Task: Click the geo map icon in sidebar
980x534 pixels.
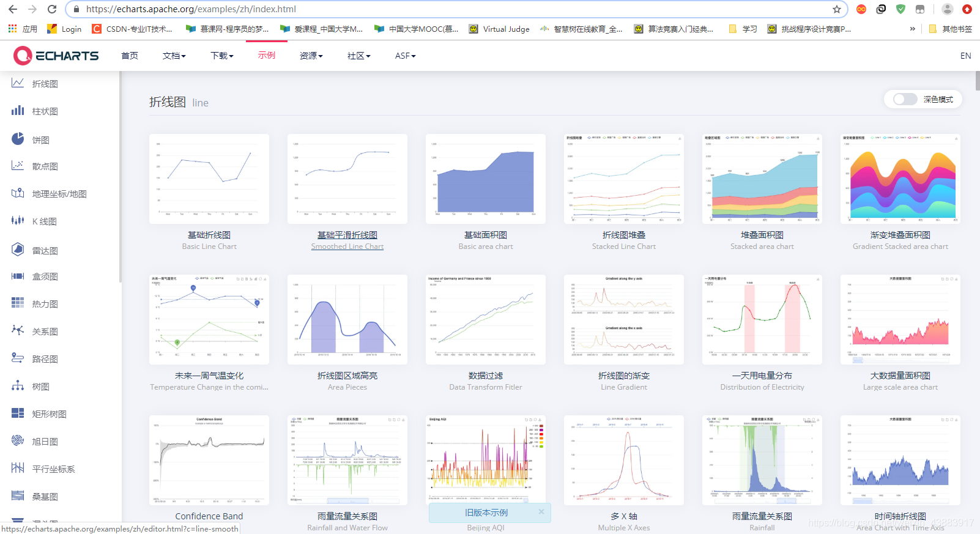Action: click(x=18, y=193)
